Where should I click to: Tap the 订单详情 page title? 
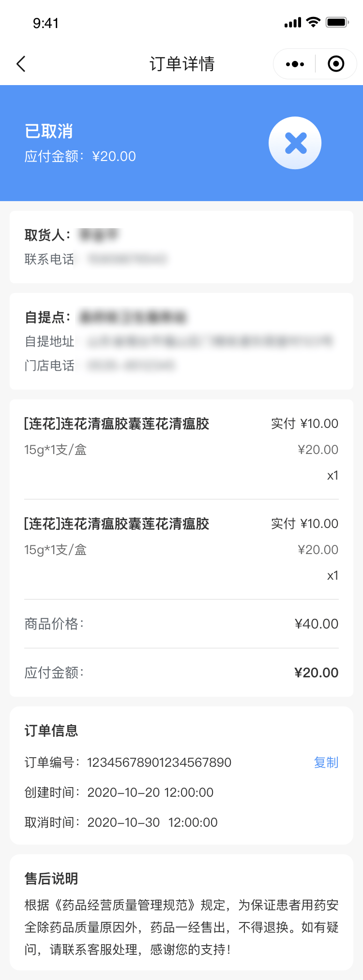click(182, 64)
